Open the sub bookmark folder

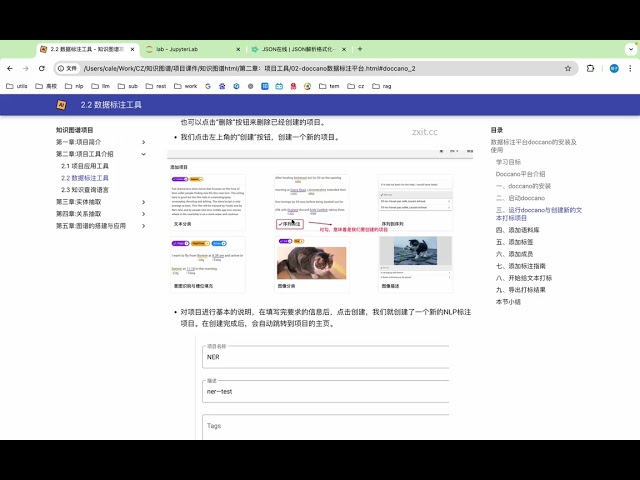click(x=128, y=86)
